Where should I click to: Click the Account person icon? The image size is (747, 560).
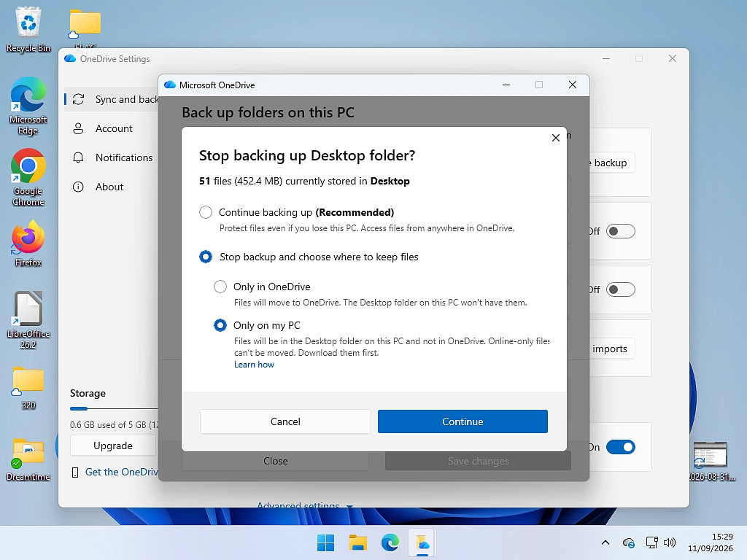coord(78,128)
